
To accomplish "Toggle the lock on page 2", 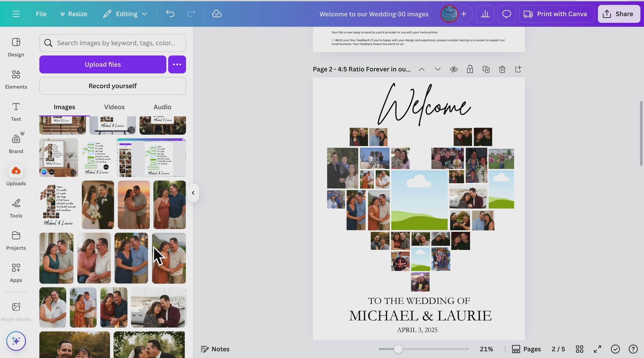I will (470, 69).
